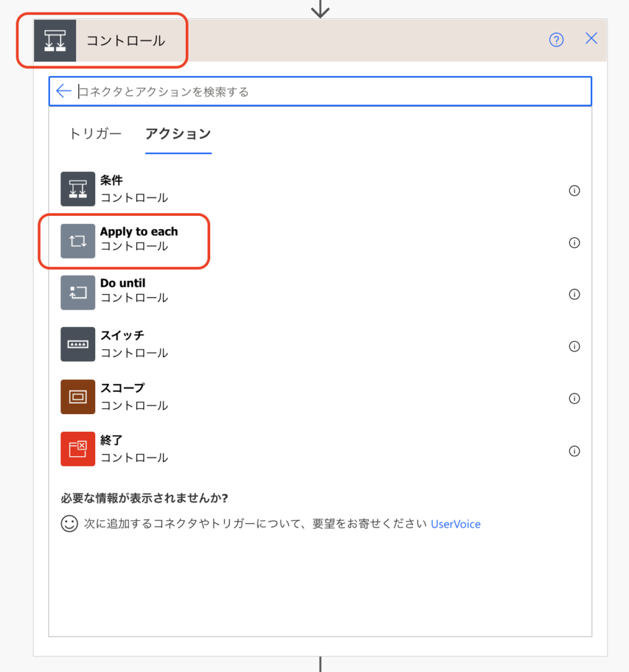The image size is (629, 672).
Task: Click the 必要な情報が表示されませんか? heading
Action: 144,498
